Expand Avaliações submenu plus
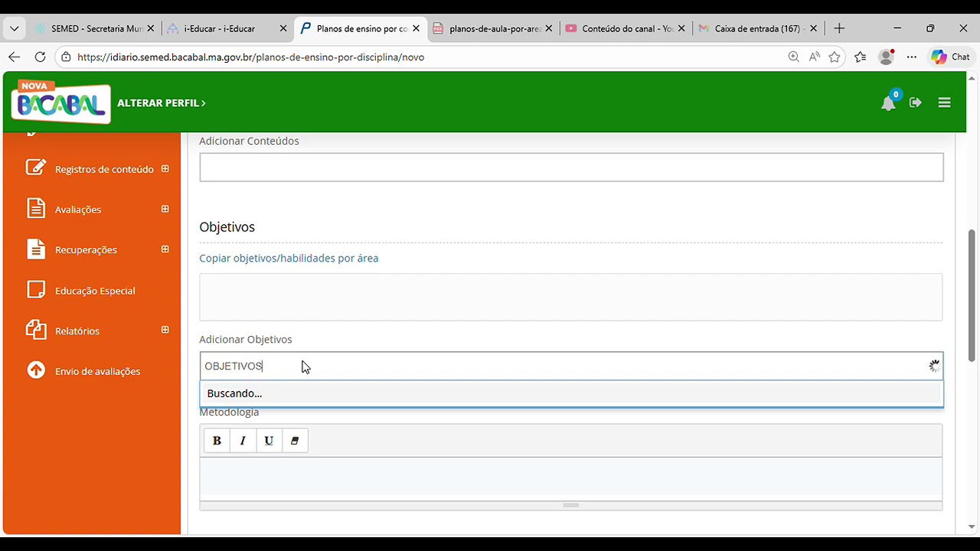980x551 pixels. [165, 209]
